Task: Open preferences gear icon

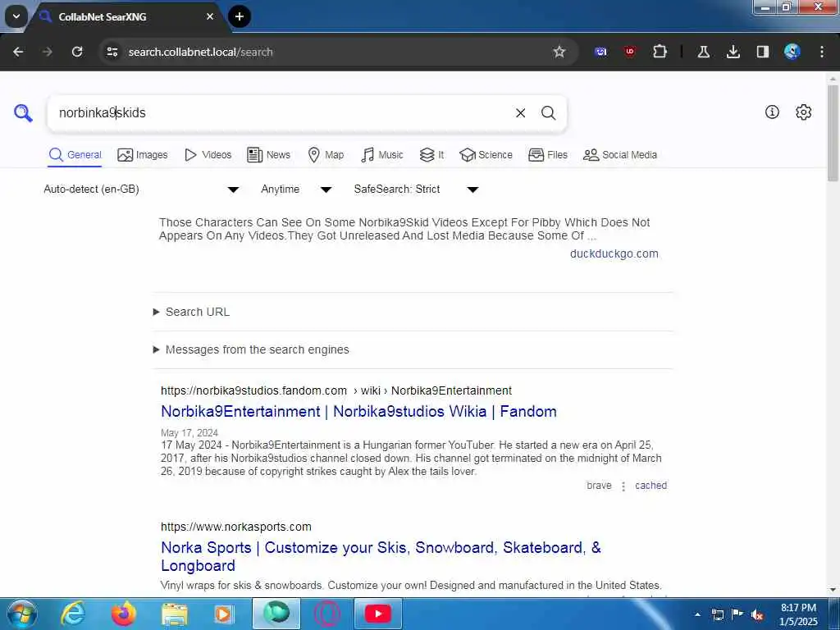Action: pyautogui.click(x=803, y=112)
